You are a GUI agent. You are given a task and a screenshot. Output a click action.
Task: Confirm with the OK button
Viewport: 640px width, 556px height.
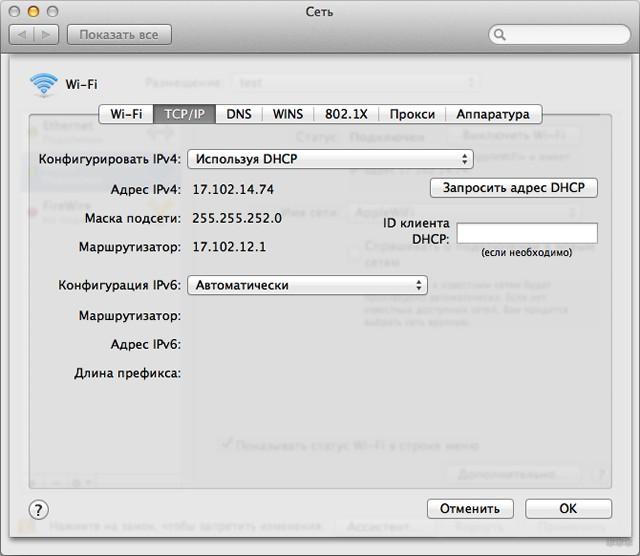568,509
